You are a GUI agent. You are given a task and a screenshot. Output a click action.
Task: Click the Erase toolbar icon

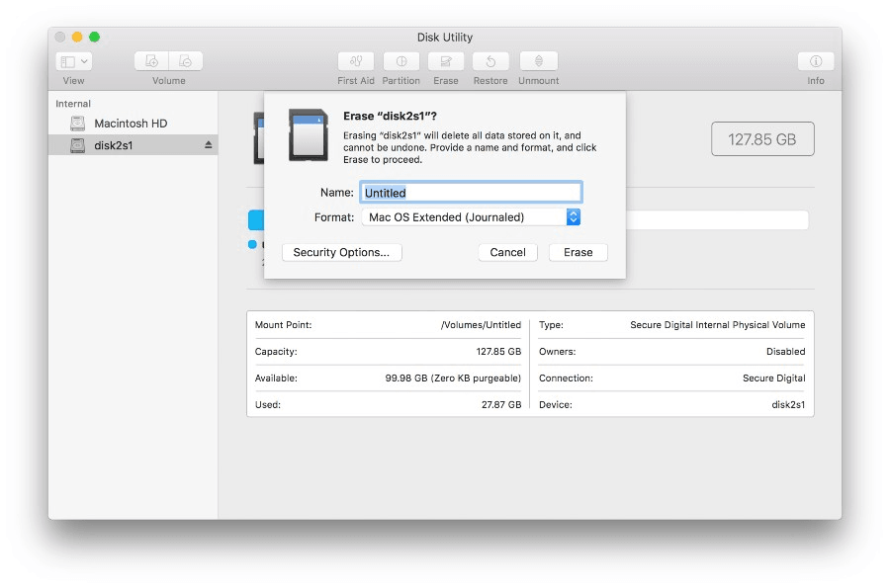click(446, 61)
